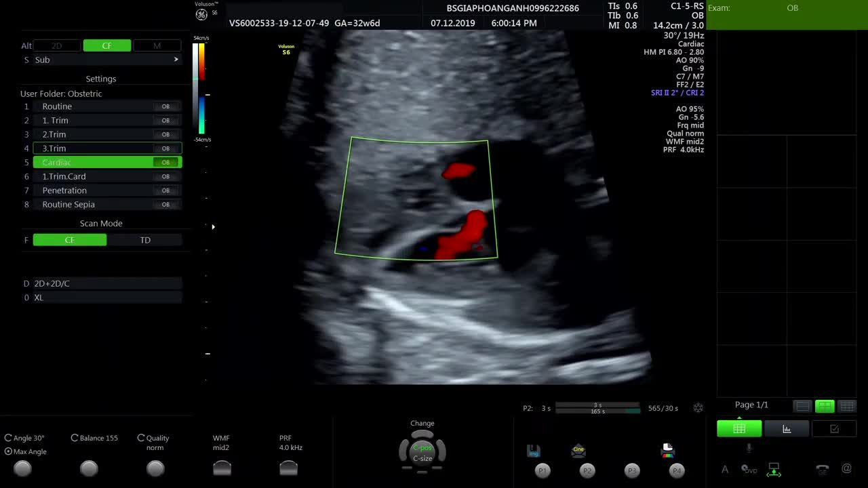The height and width of the screenshot is (488, 868).
Task: Click the @ email icon
Action: (846, 468)
